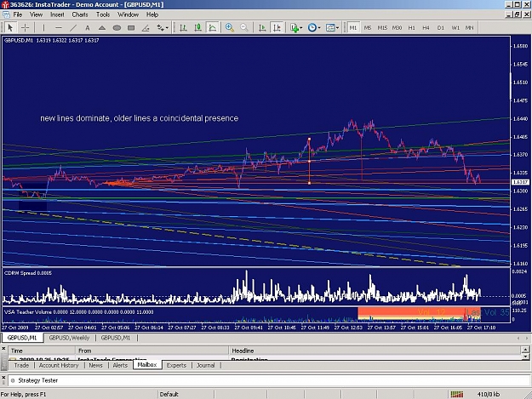
Task: Toggle chart auto scroll
Action: click(262, 28)
